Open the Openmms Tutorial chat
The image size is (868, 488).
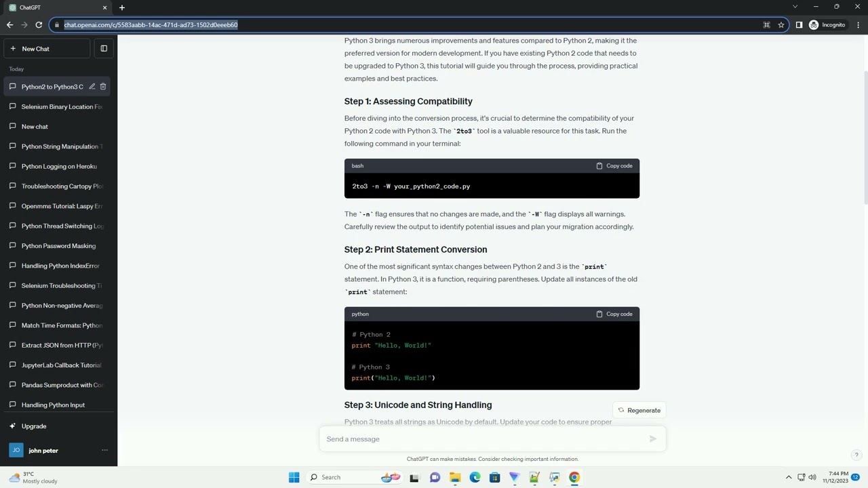tap(58, 206)
